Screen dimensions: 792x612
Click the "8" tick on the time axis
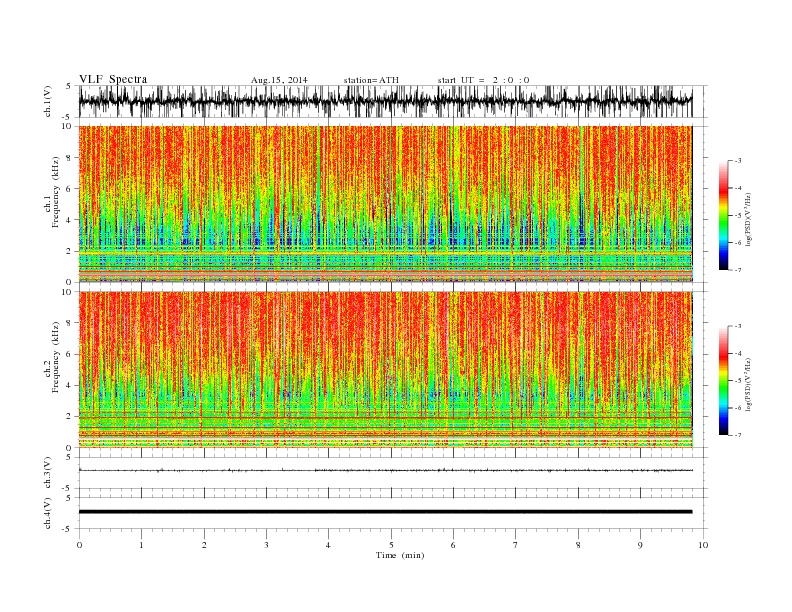click(578, 545)
